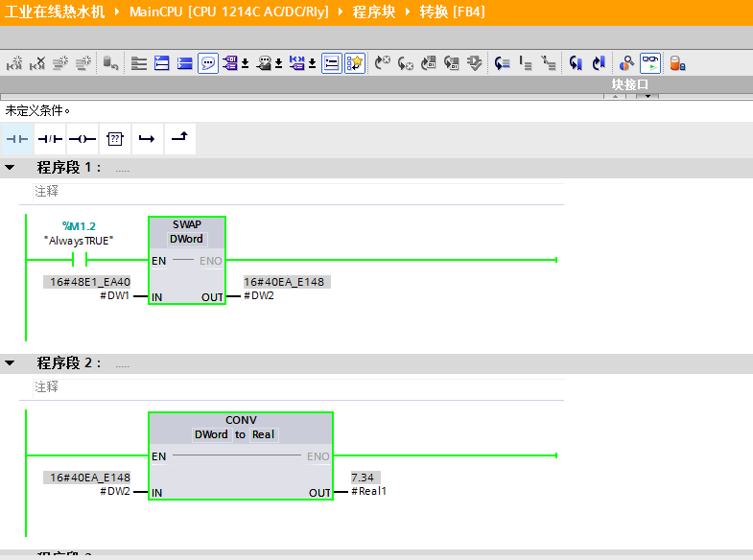The height and width of the screenshot is (560, 753).
Task: Collapse 程序段 2 network
Action: click(x=10, y=363)
